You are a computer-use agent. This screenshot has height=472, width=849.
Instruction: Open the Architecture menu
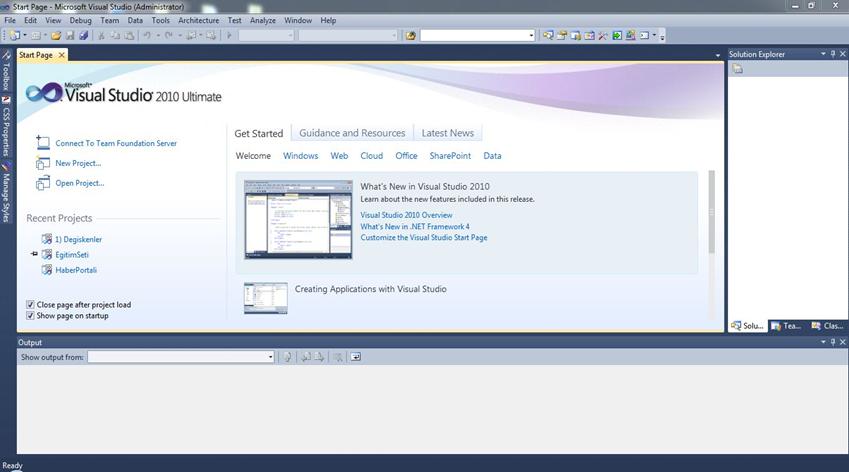(x=199, y=20)
